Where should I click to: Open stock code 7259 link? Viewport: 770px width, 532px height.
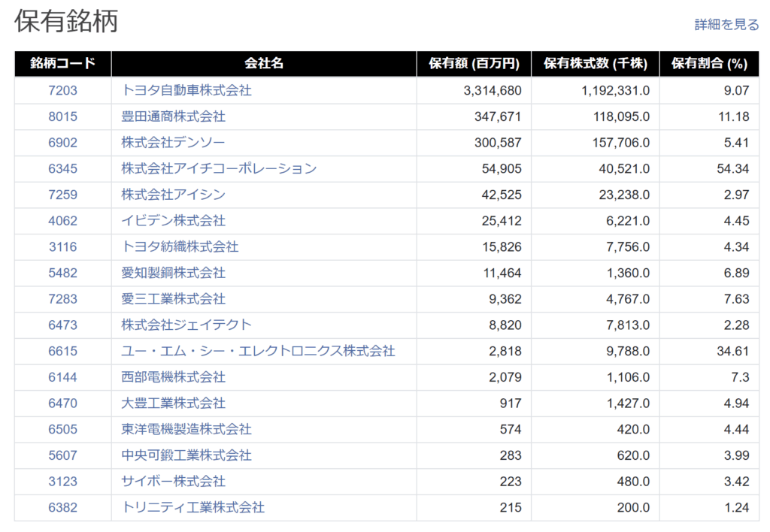63,195
